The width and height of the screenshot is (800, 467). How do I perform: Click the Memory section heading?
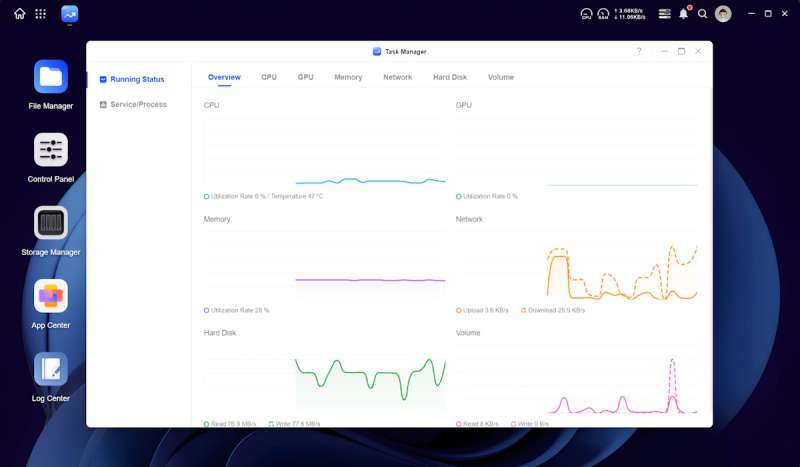(x=217, y=219)
